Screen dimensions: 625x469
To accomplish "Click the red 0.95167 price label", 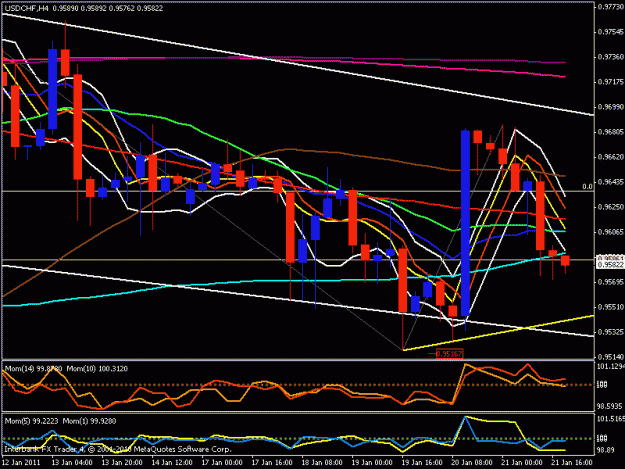I will 450,353.
